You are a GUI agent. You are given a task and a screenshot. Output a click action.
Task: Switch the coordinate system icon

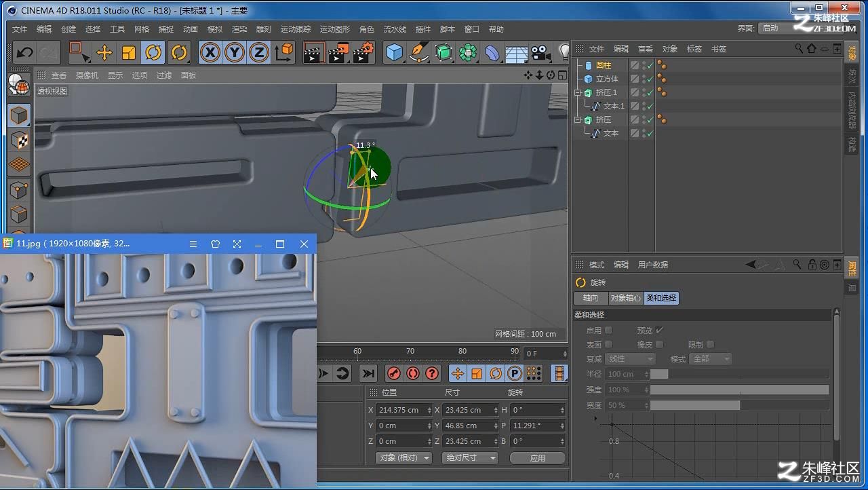pos(284,52)
